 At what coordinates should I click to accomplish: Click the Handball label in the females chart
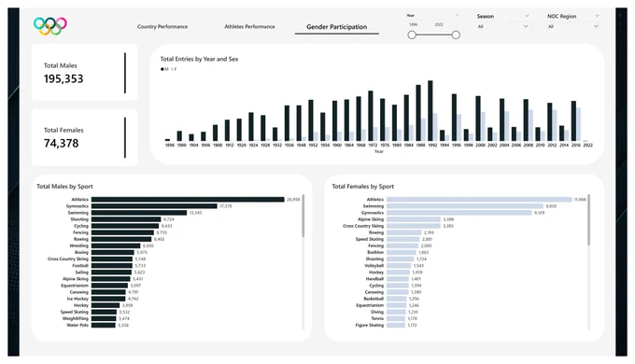pos(374,279)
